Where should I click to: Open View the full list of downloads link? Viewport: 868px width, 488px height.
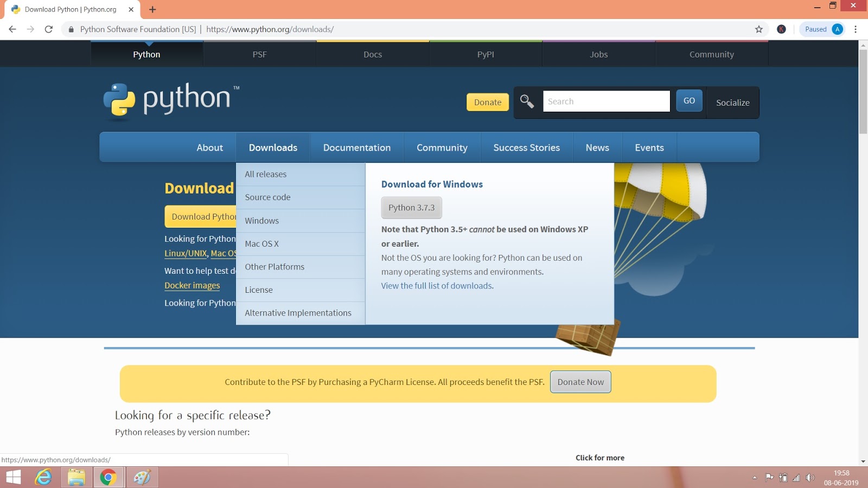pyautogui.click(x=437, y=286)
